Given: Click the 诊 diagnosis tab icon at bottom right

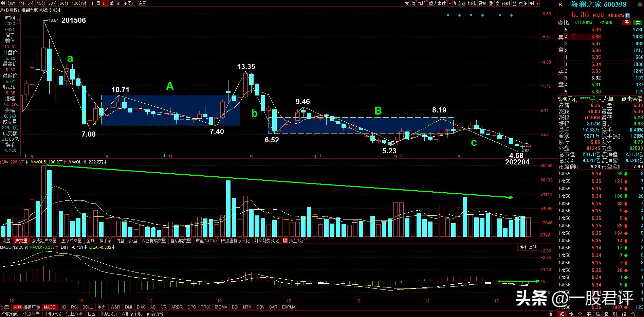Looking at the screenshot, I should (571, 314).
